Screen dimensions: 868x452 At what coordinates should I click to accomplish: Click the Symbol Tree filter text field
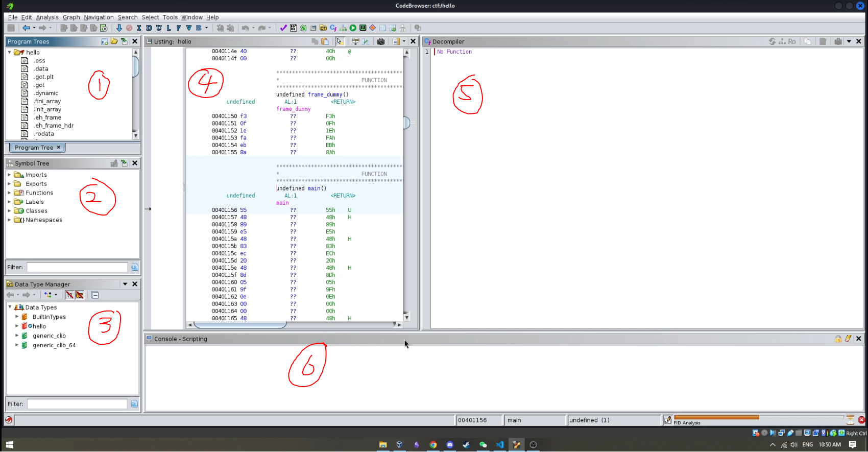click(x=77, y=267)
